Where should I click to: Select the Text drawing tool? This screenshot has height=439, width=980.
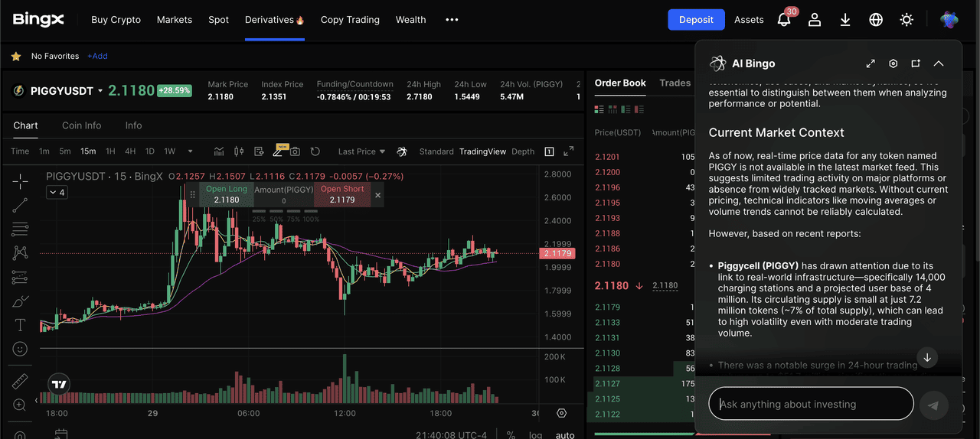point(21,325)
